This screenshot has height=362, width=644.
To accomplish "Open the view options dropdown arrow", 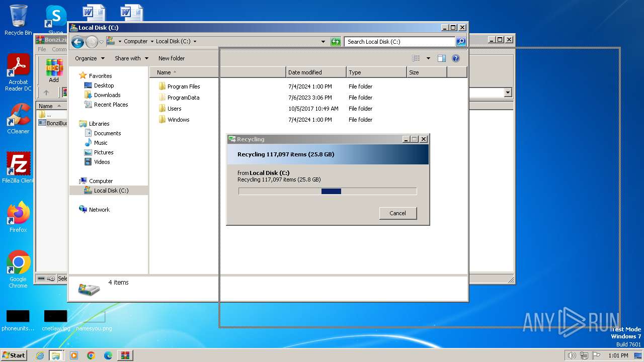I will (428, 58).
